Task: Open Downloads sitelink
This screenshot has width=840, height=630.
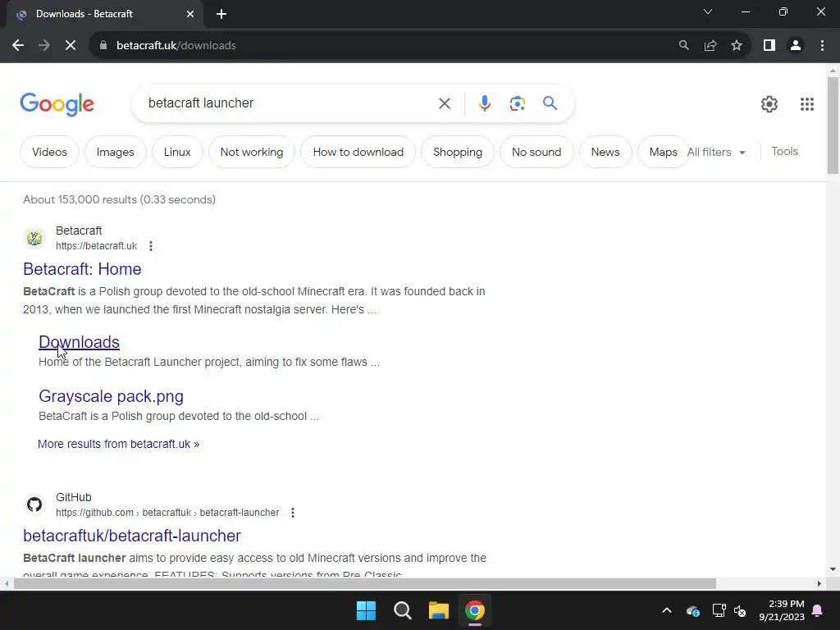Action: [79, 342]
